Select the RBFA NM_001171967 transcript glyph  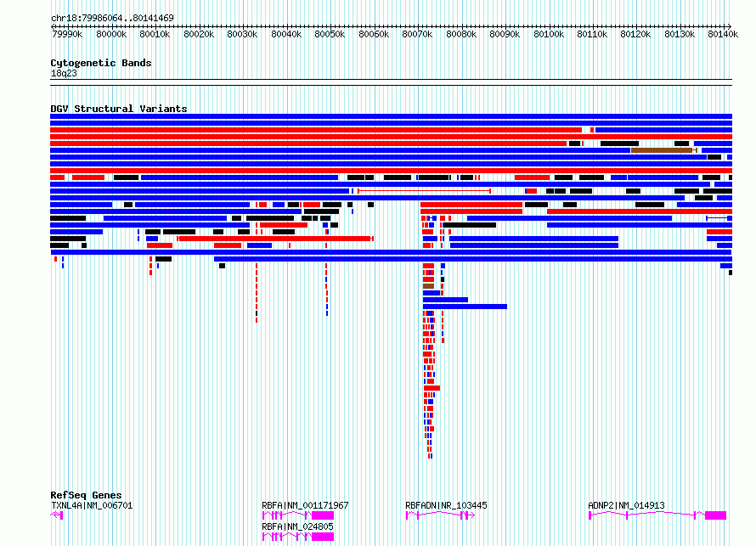298,515
